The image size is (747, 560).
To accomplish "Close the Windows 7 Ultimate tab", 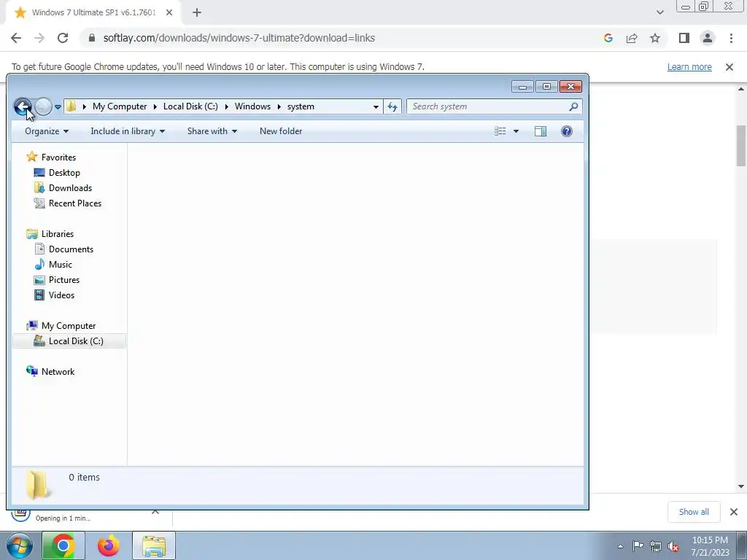I will click(x=169, y=13).
